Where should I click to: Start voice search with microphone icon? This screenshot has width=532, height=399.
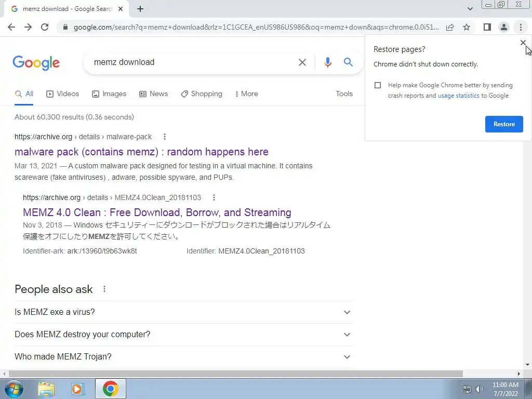click(327, 62)
